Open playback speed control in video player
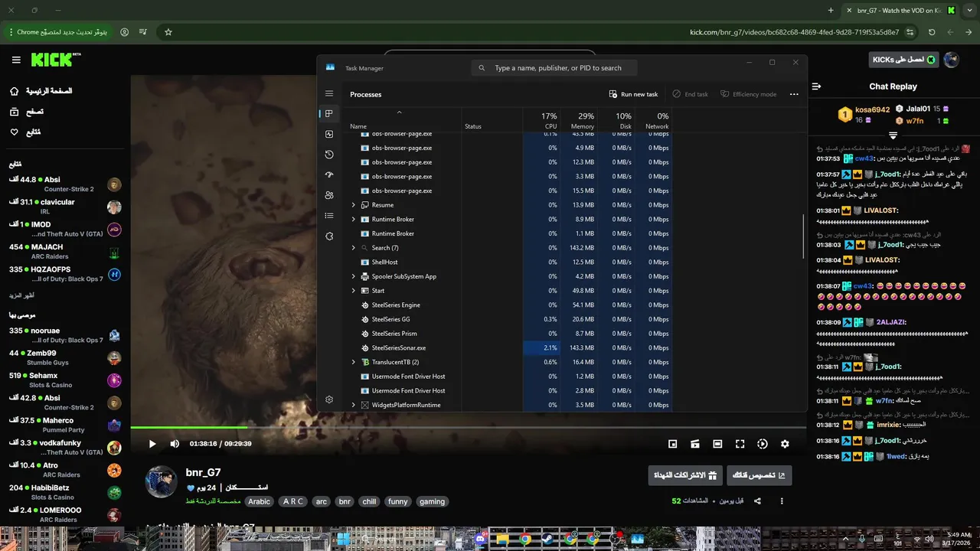980x551 pixels. click(x=763, y=444)
